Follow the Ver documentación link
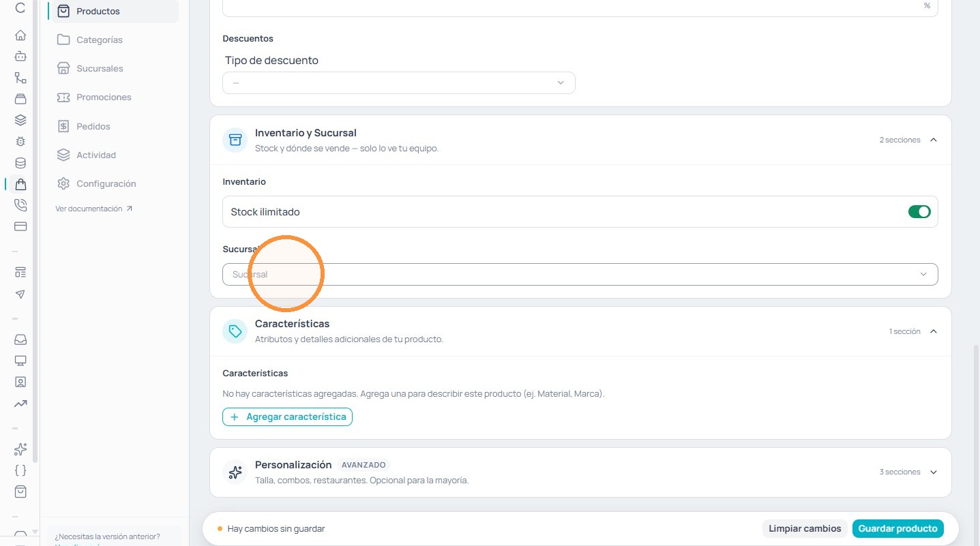The width and height of the screenshot is (980, 546). coord(94,209)
